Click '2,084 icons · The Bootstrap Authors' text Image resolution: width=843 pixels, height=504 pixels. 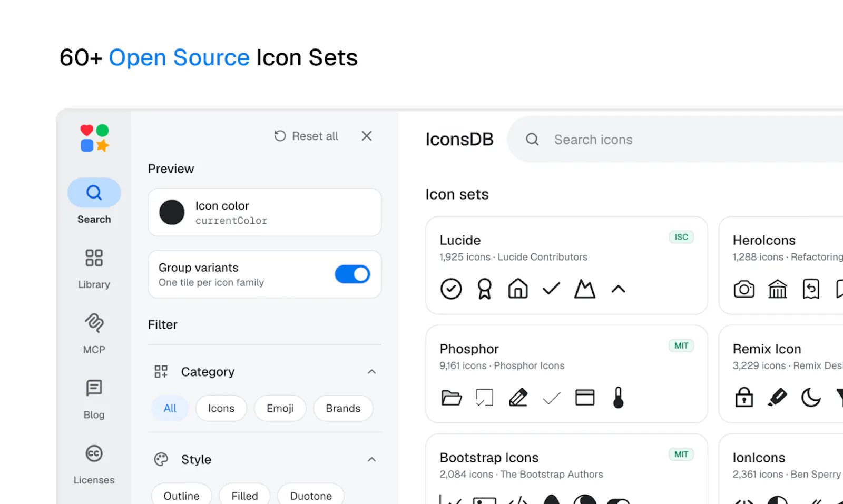pos(521,475)
